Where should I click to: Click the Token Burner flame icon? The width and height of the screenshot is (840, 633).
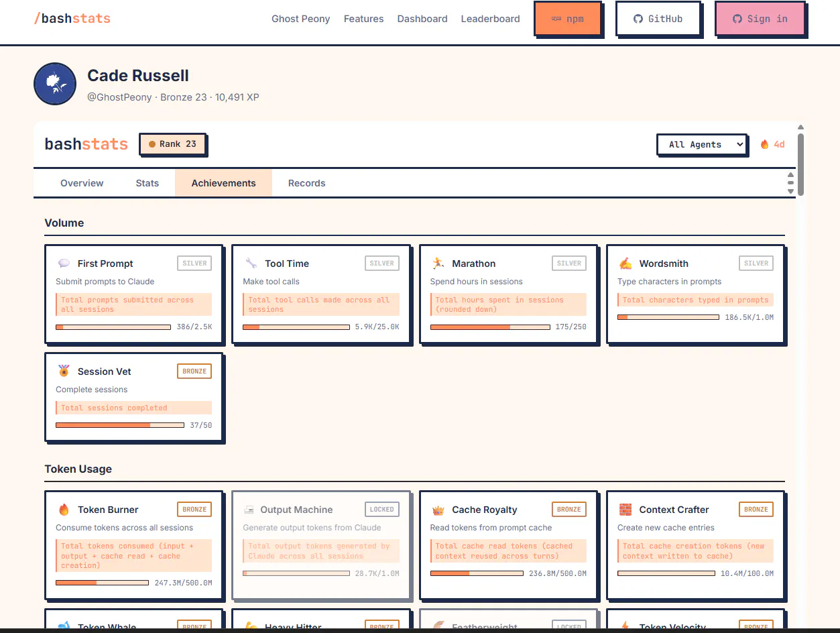coord(64,510)
